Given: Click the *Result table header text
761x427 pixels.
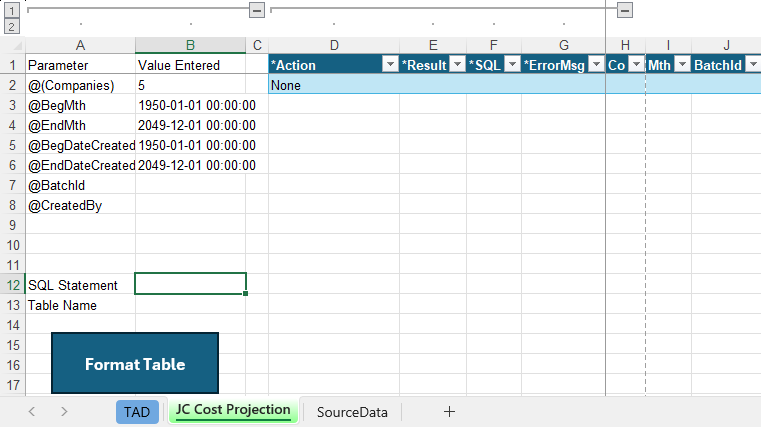Looking at the screenshot, I should coord(424,65).
